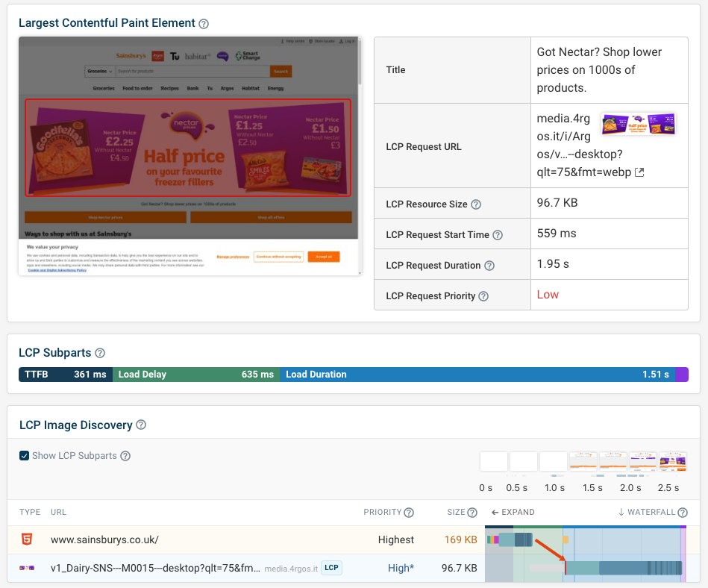
Task: Click the 169 KB size value
Action: [460, 539]
